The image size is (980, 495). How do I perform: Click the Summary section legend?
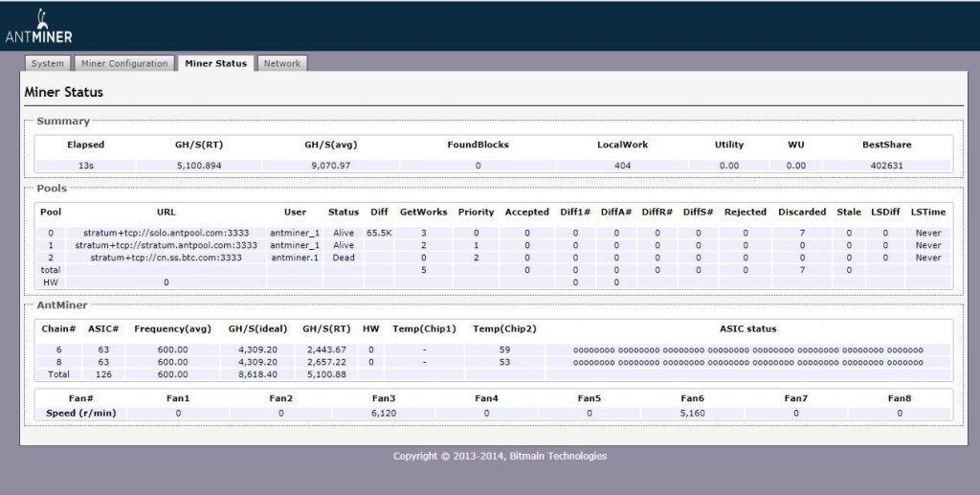pyautogui.click(x=63, y=121)
